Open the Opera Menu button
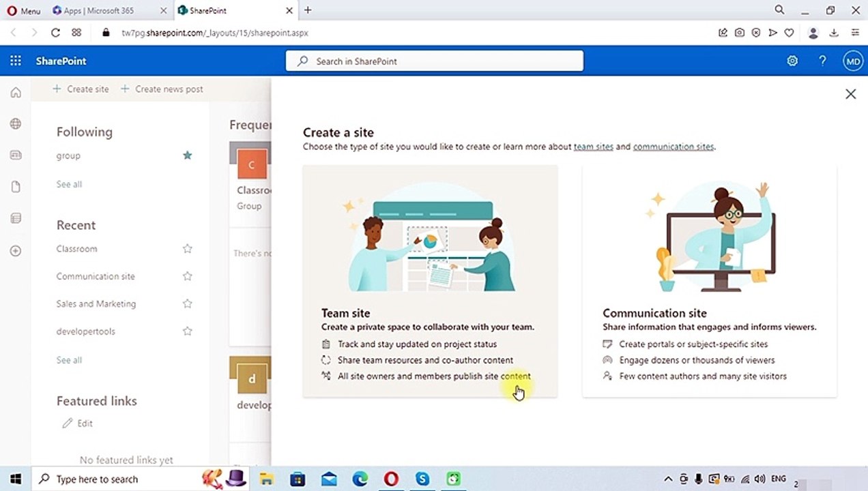868x491 pixels. [24, 10]
